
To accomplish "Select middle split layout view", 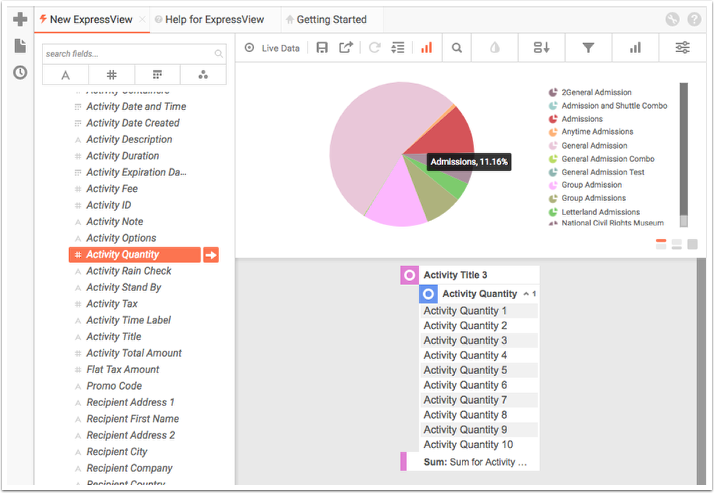I will (677, 244).
